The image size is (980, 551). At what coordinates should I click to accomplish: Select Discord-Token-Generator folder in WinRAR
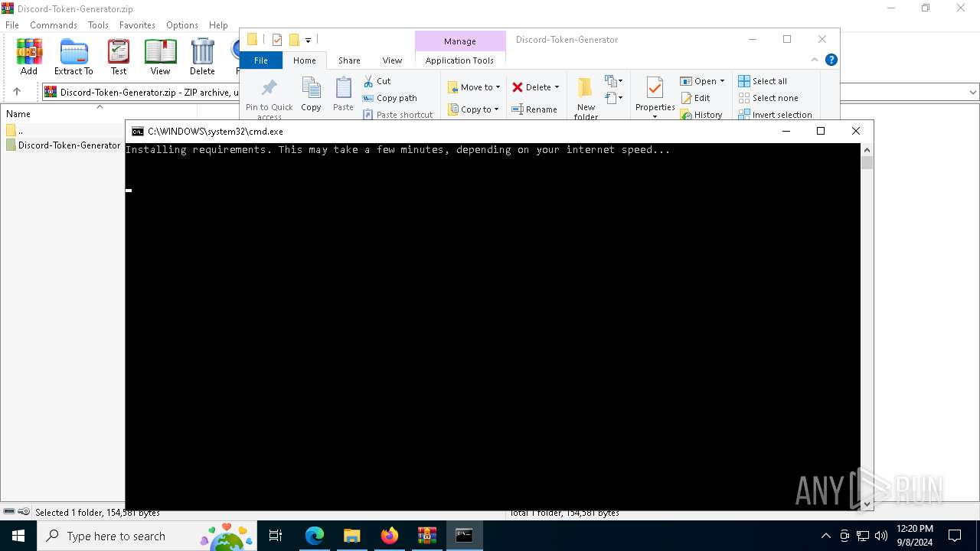64,145
